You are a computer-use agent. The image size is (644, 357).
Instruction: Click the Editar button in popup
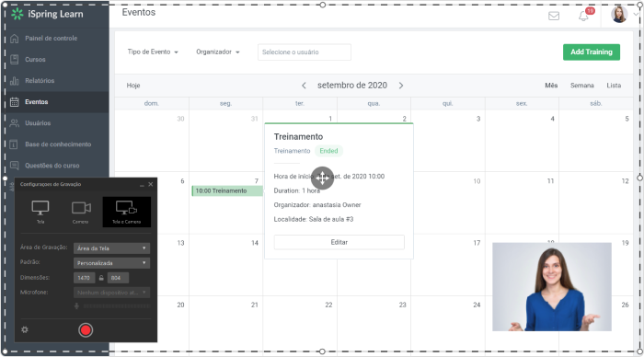tap(339, 242)
